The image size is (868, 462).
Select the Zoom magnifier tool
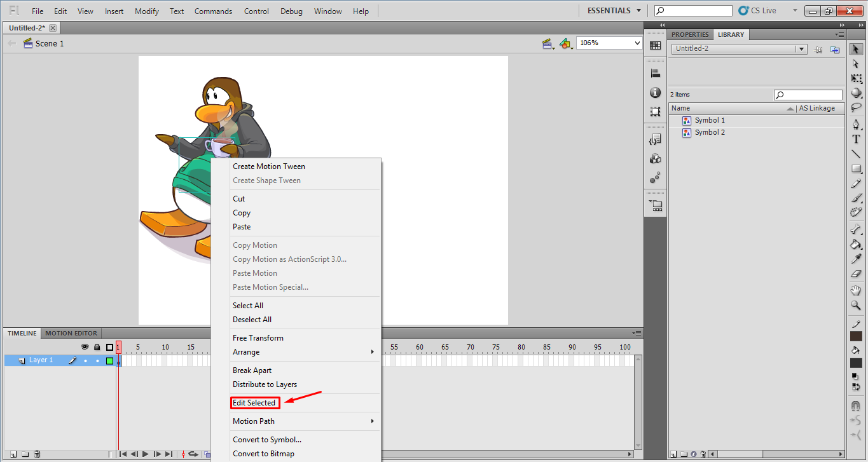(856, 305)
